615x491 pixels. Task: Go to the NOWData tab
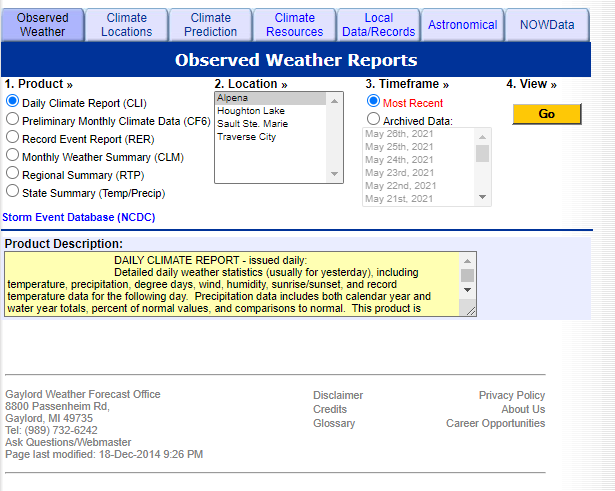click(546, 25)
